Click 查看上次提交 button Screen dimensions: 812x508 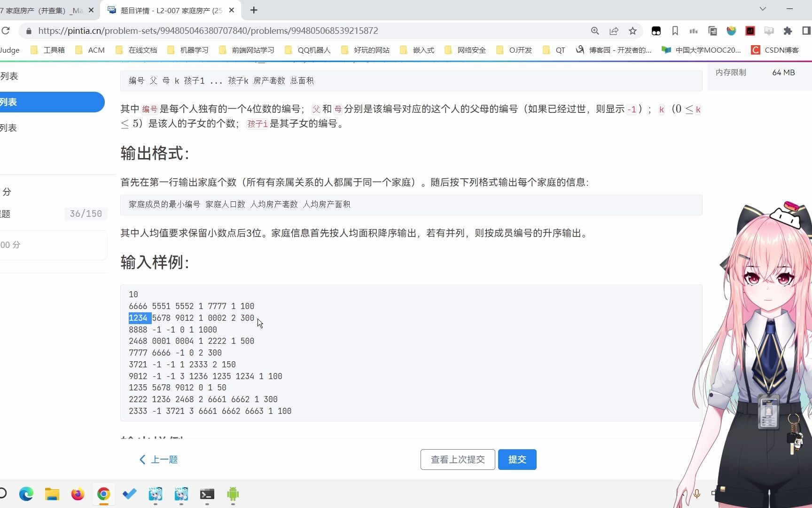tap(458, 460)
